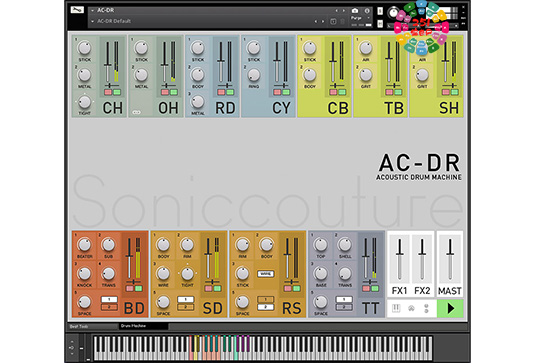Screen dimensions: 535x363
Task: Select kit option 2 in SD panel
Action: point(186,307)
